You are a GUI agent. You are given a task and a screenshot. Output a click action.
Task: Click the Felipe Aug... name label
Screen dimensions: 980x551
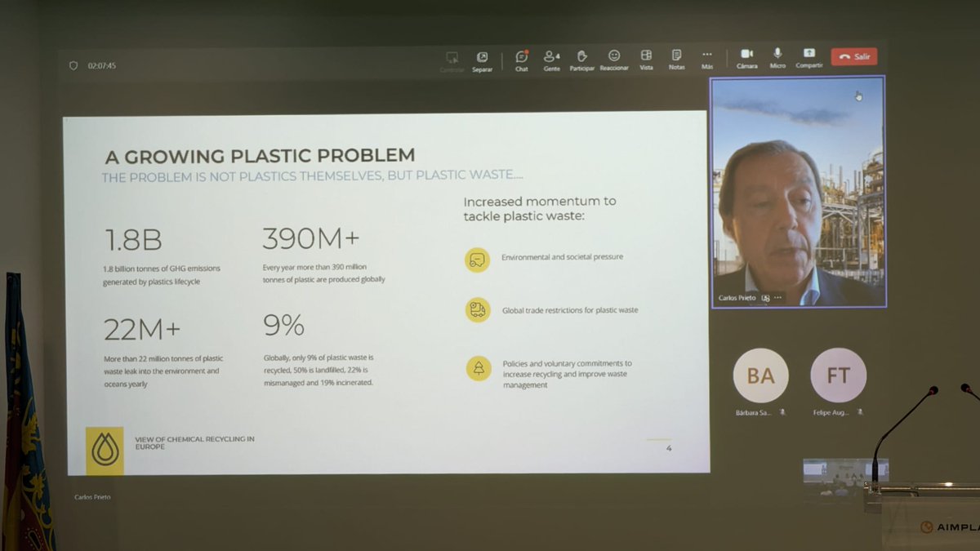click(x=832, y=412)
